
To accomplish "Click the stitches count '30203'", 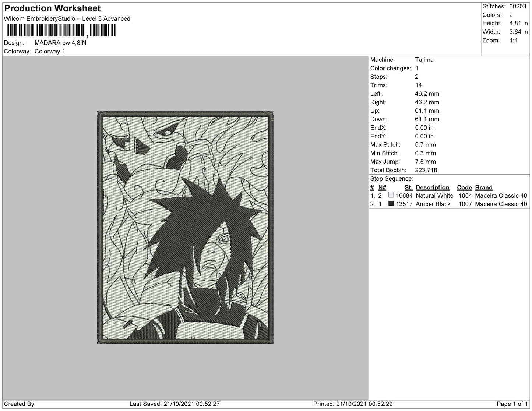I will pos(518,6).
